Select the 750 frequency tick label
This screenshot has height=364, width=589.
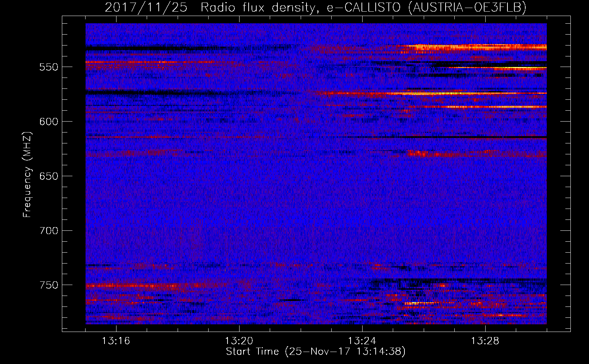click(49, 285)
